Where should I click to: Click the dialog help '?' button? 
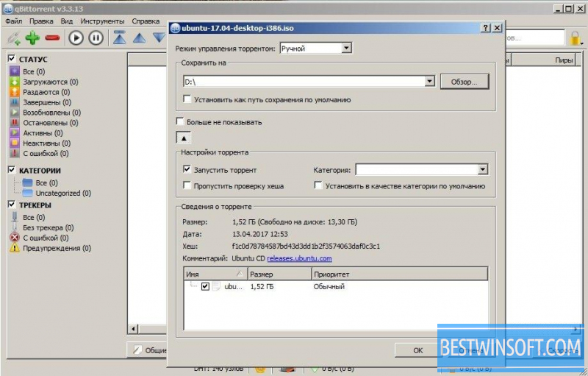tap(485, 28)
